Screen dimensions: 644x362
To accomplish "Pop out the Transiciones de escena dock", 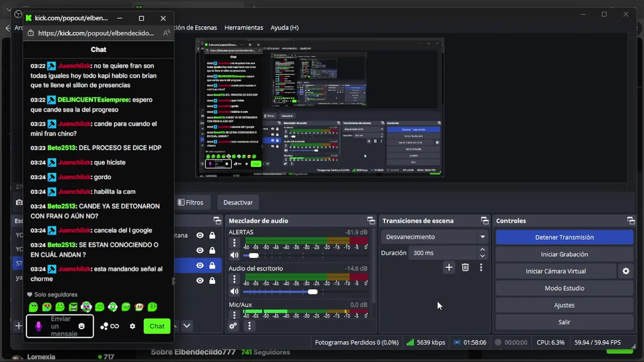I will click(x=485, y=221).
